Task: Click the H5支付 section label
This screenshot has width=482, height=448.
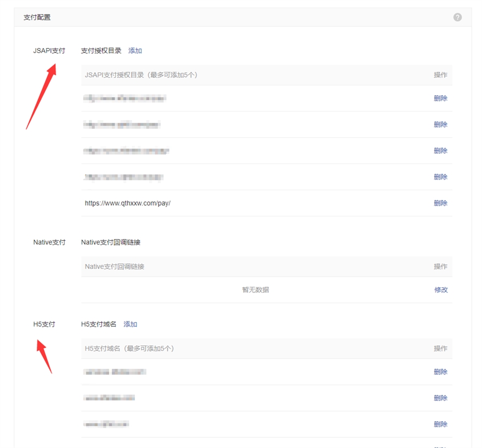Action: (44, 324)
